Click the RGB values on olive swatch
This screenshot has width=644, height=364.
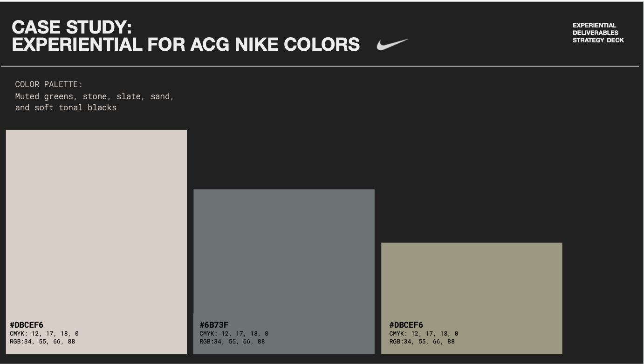(422, 342)
